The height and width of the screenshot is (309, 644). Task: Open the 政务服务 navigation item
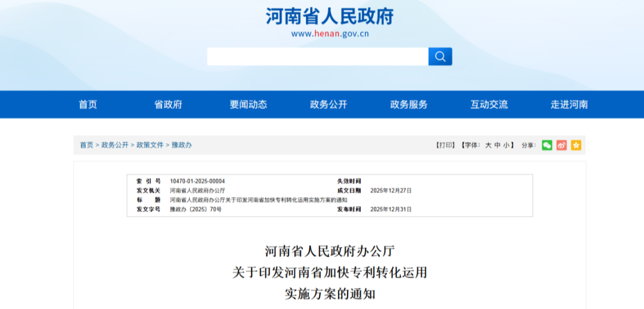pyautogui.click(x=408, y=105)
